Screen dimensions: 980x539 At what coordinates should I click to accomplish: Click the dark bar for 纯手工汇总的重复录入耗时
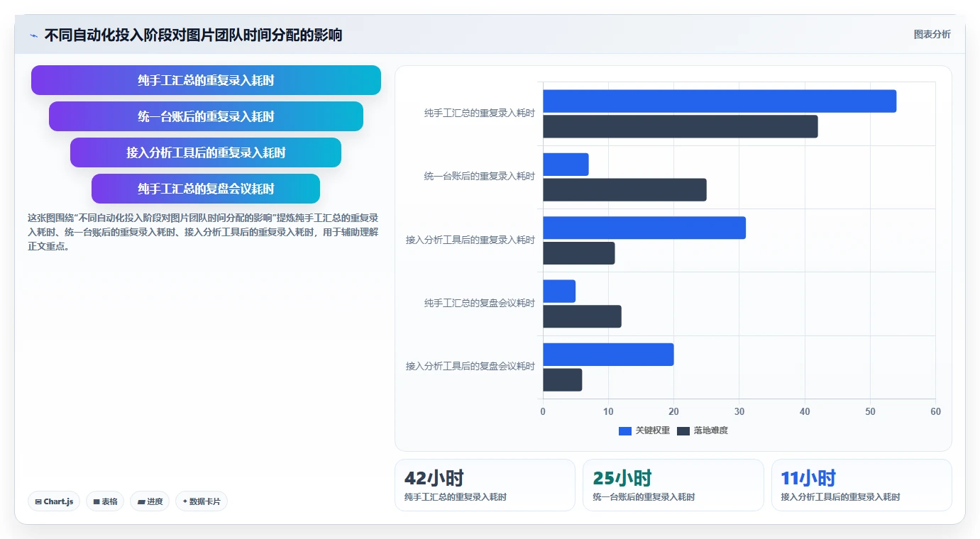681,126
